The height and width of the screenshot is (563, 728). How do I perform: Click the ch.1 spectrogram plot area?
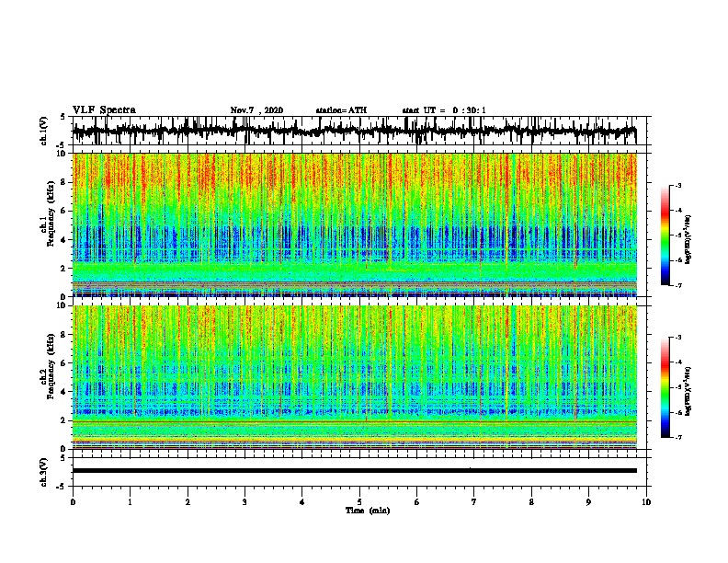(x=354, y=224)
